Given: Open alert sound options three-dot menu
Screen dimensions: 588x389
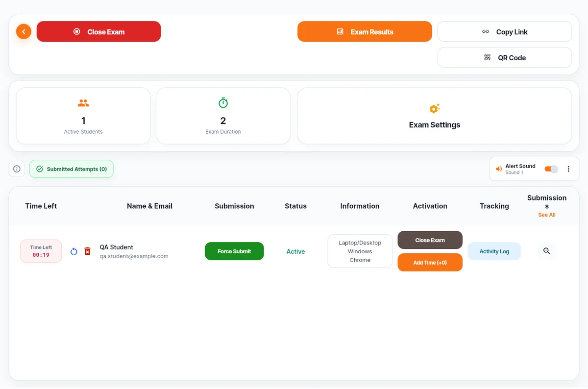Looking at the screenshot, I should click(568, 169).
